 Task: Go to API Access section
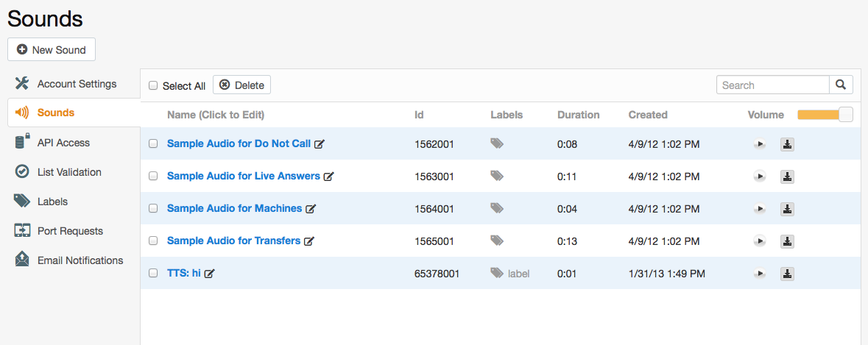[63, 143]
